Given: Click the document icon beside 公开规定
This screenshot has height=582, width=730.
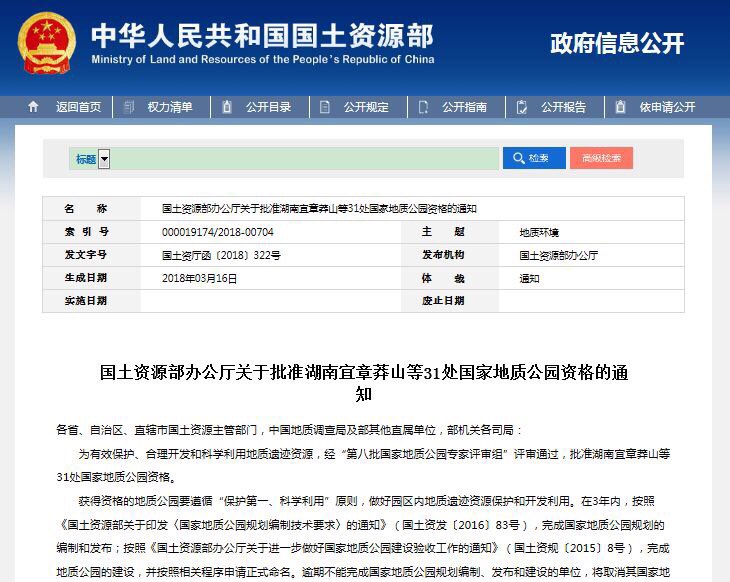Looking at the screenshot, I should coord(324,107).
